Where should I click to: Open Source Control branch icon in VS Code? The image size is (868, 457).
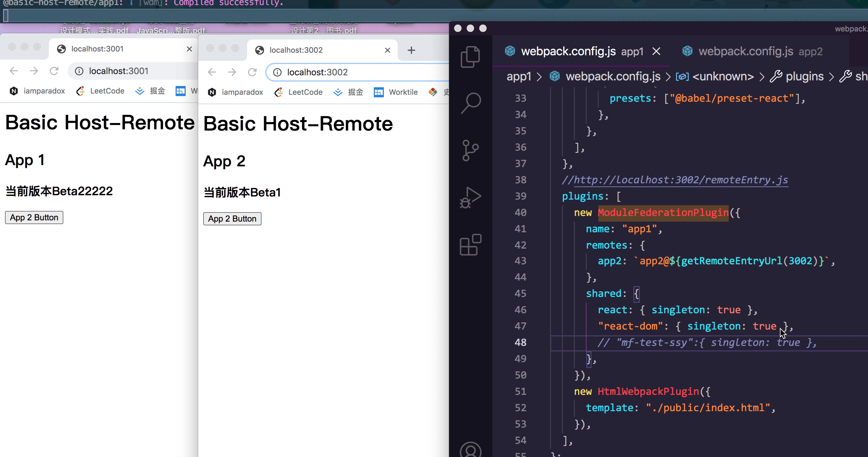tap(470, 150)
